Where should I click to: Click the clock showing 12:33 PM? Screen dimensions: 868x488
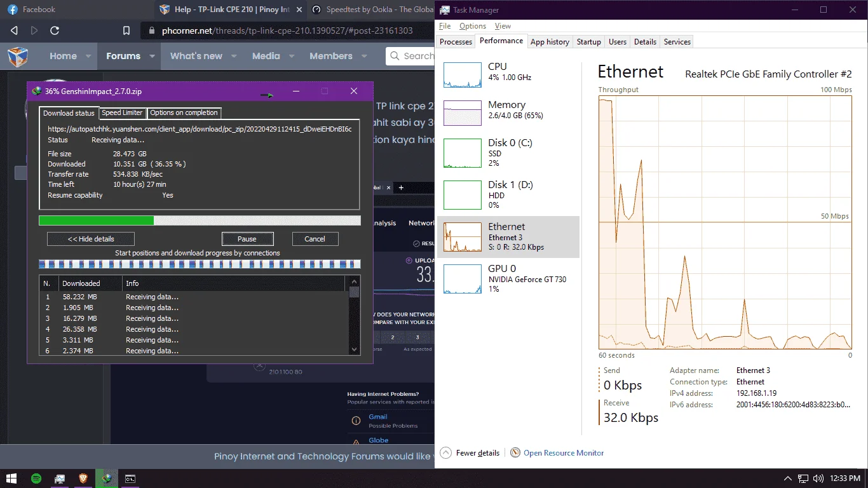(x=844, y=478)
